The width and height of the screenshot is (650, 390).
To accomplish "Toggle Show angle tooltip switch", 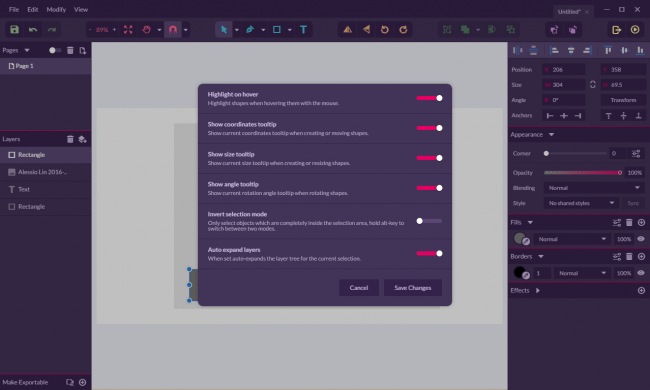I will 429,188.
